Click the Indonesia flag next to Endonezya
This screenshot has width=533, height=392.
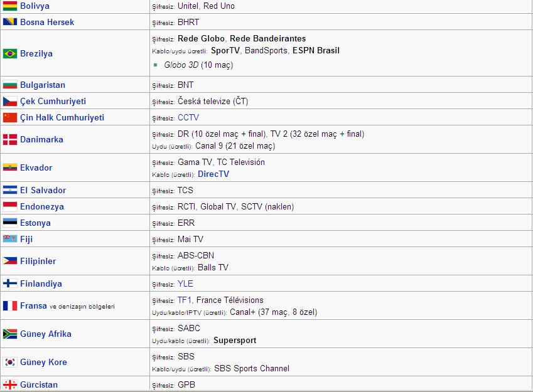[x=10, y=206]
